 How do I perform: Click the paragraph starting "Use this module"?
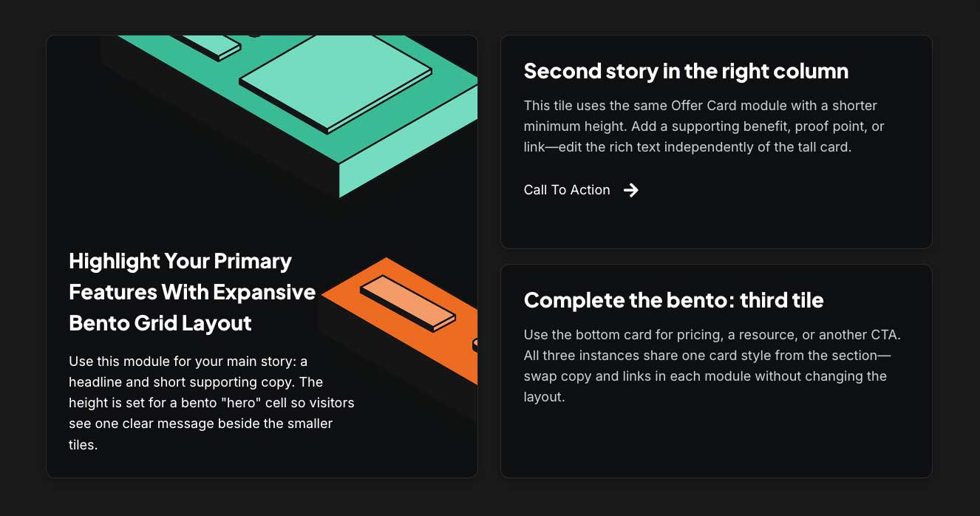[x=211, y=403]
